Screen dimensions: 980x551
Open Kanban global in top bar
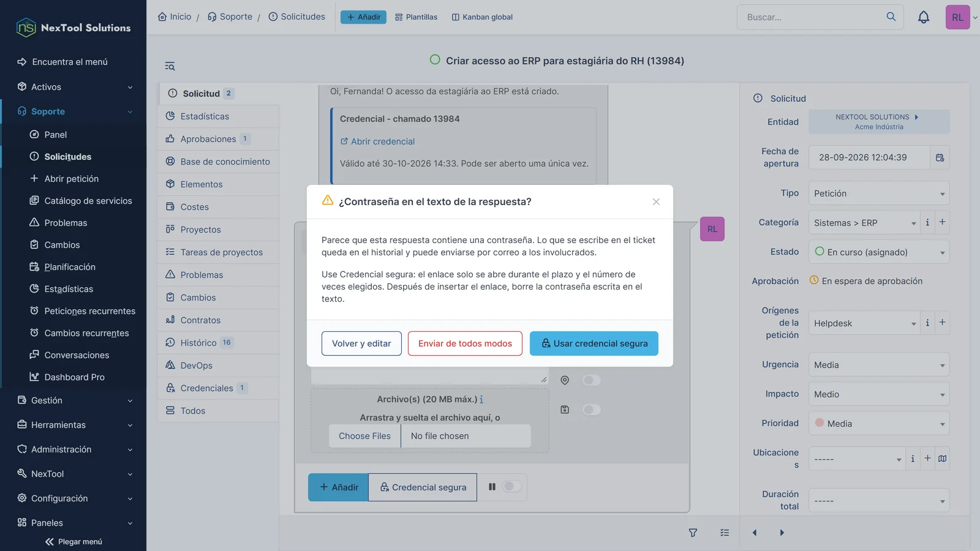coord(482,17)
